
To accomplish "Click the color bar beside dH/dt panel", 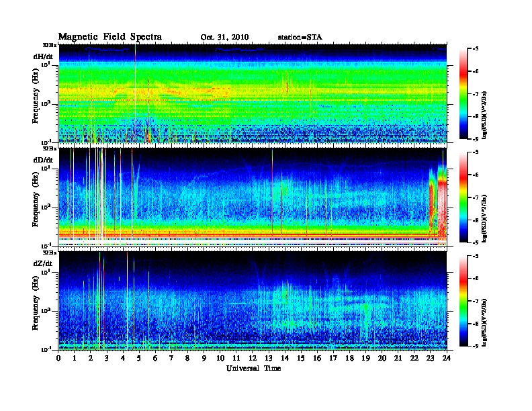I will point(463,94).
